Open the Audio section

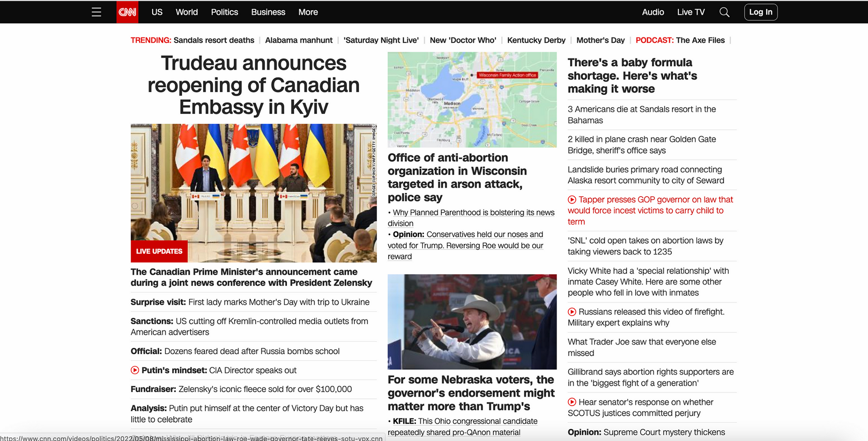pyautogui.click(x=653, y=12)
